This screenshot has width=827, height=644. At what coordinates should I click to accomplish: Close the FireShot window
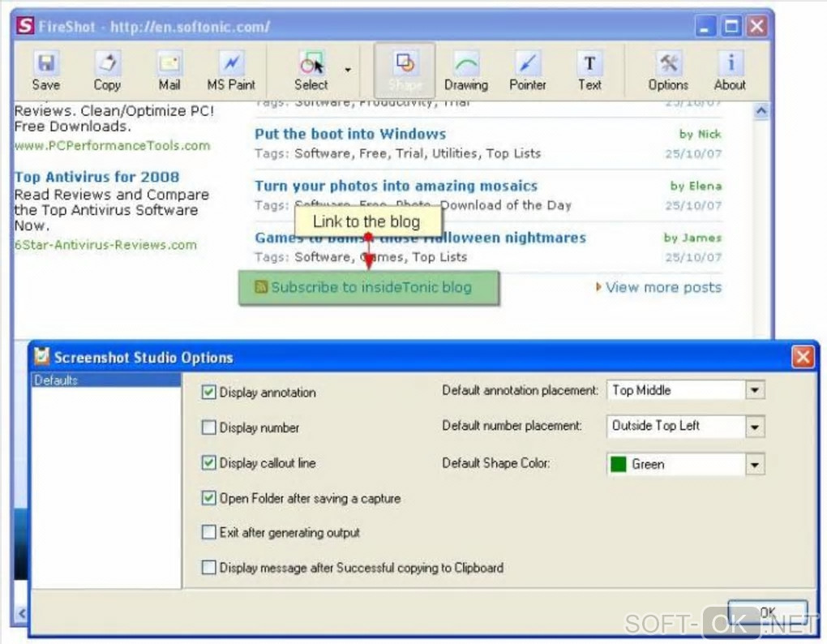756,26
